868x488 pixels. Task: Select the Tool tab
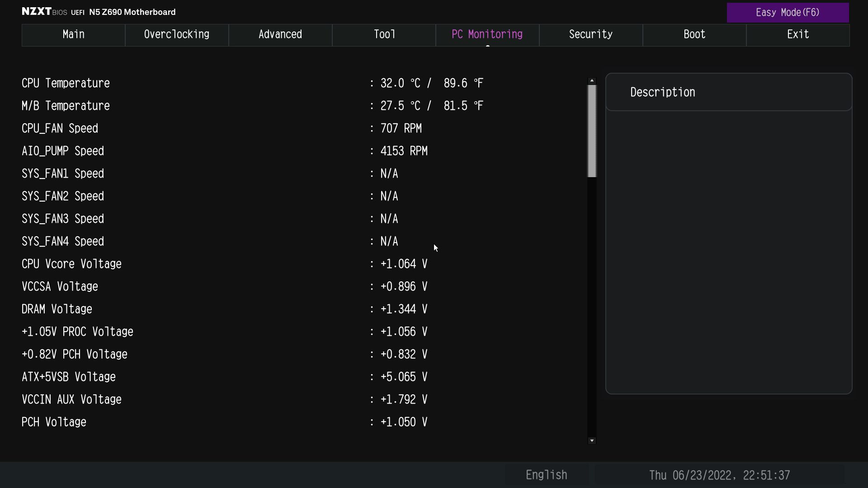pyautogui.click(x=384, y=35)
